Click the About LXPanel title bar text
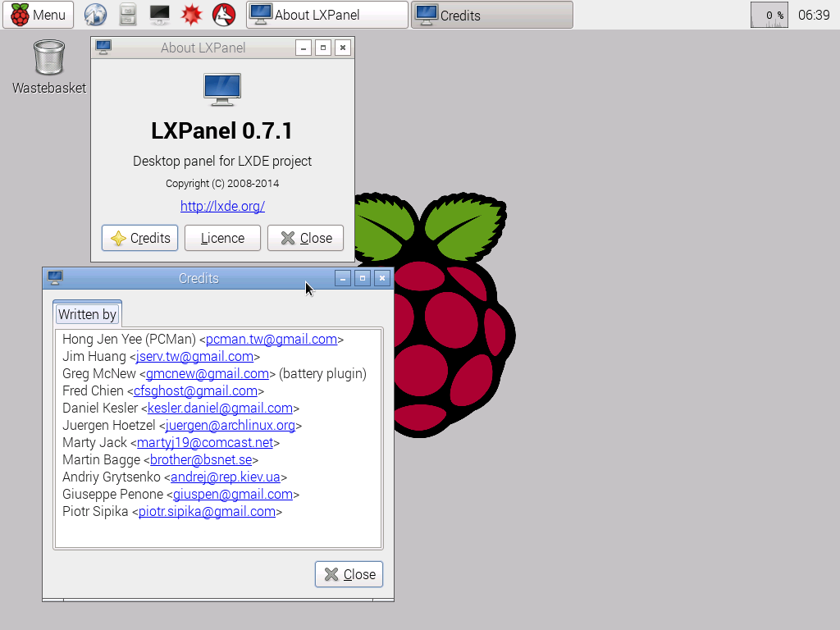840x630 pixels. [x=203, y=48]
